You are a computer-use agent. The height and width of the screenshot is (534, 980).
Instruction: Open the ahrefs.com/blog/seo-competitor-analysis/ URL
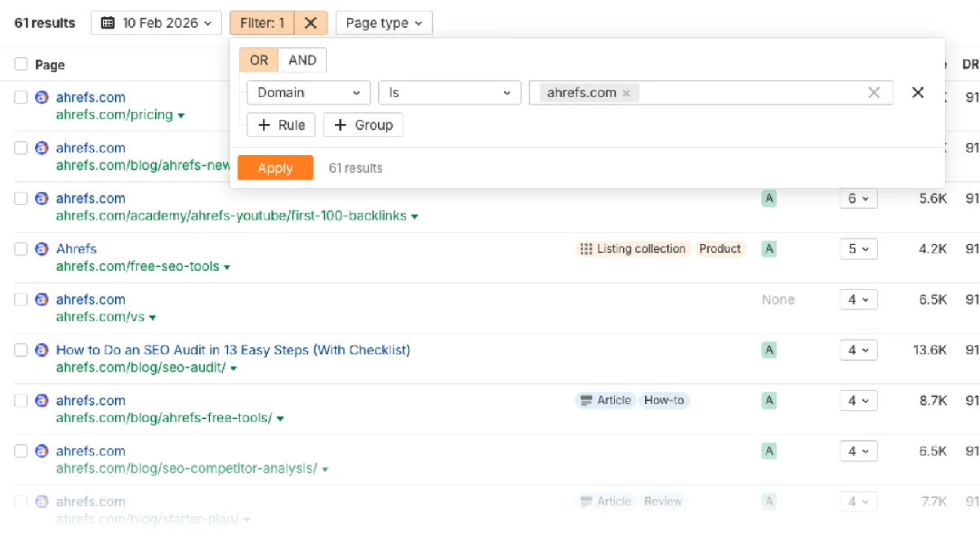click(x=186, y=469)
